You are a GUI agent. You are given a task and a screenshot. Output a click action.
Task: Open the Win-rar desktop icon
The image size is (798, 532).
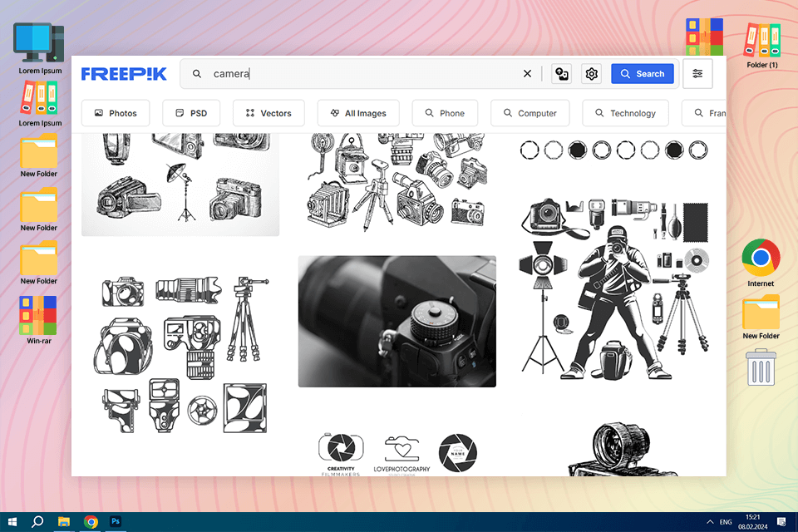pos(39,320)
